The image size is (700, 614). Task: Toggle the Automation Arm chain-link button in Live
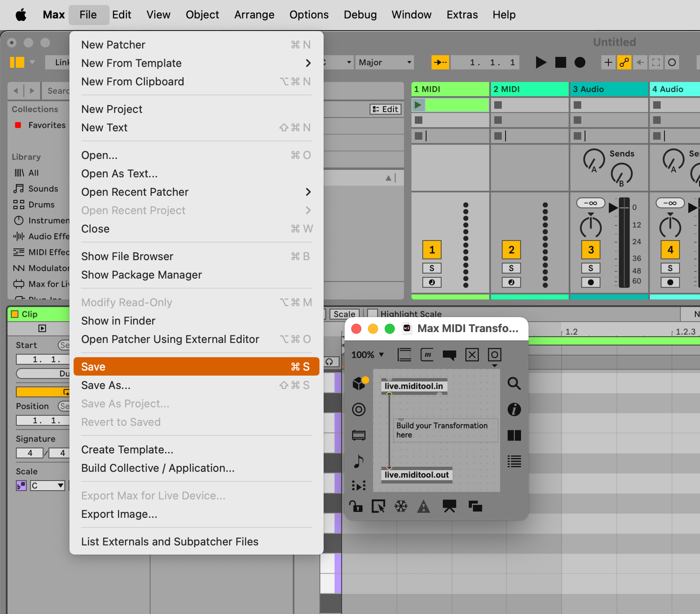[624, 62]
